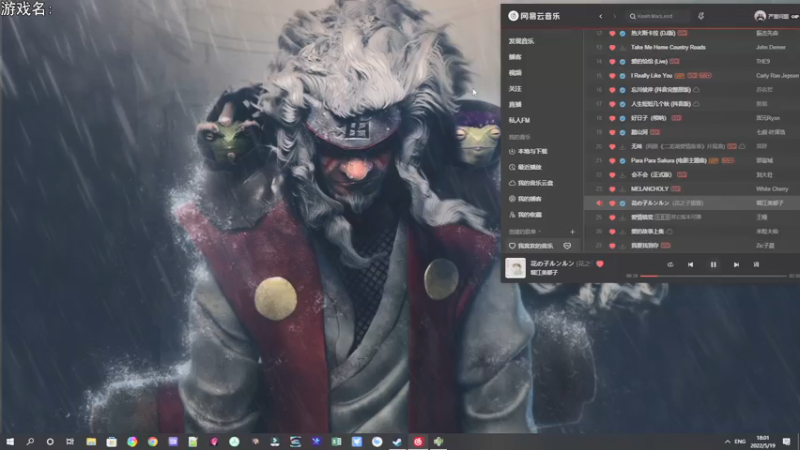Toggle heart on MELANCHOLY row
Viewport: 800px width, 450px height.
(x=612, y=189)
